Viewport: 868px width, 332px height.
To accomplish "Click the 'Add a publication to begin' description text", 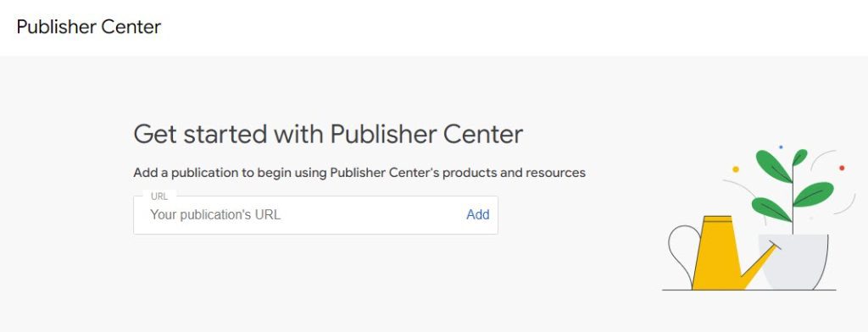I will [359, 173].
